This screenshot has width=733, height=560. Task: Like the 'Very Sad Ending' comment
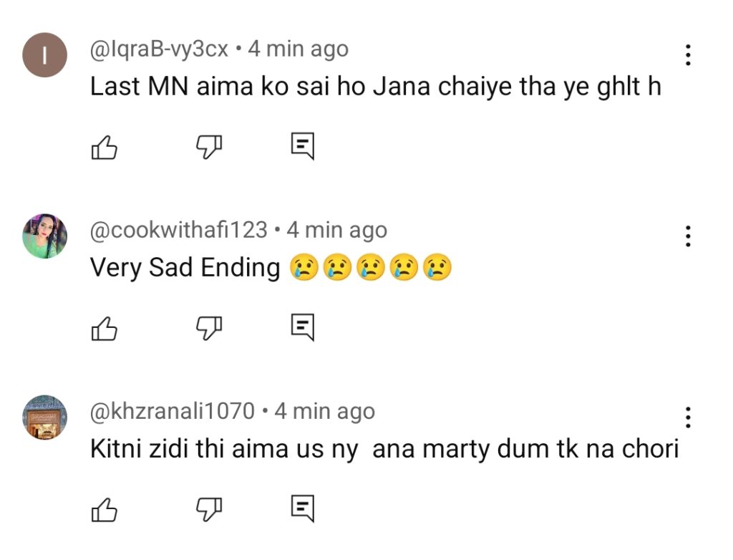click(104, 329)
